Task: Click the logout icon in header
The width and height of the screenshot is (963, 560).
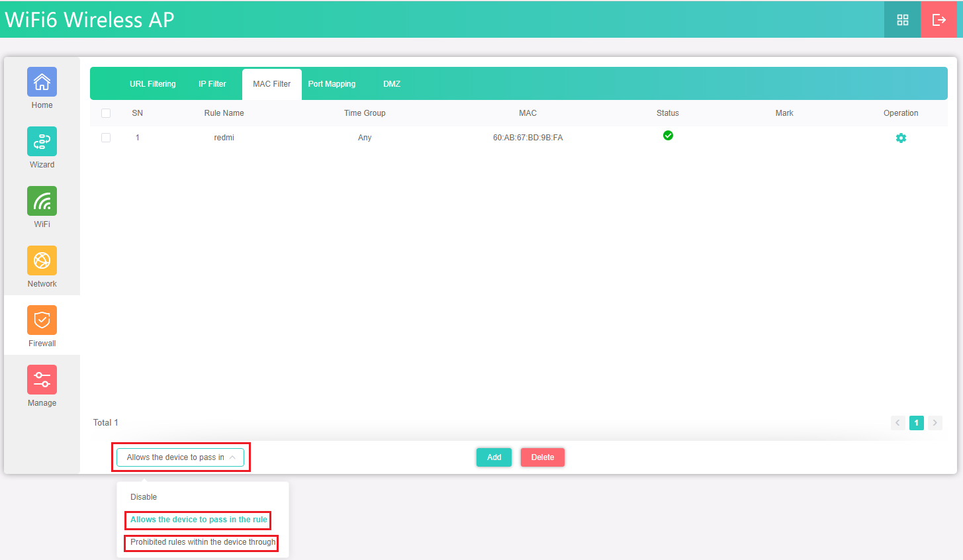Action: 939,20
